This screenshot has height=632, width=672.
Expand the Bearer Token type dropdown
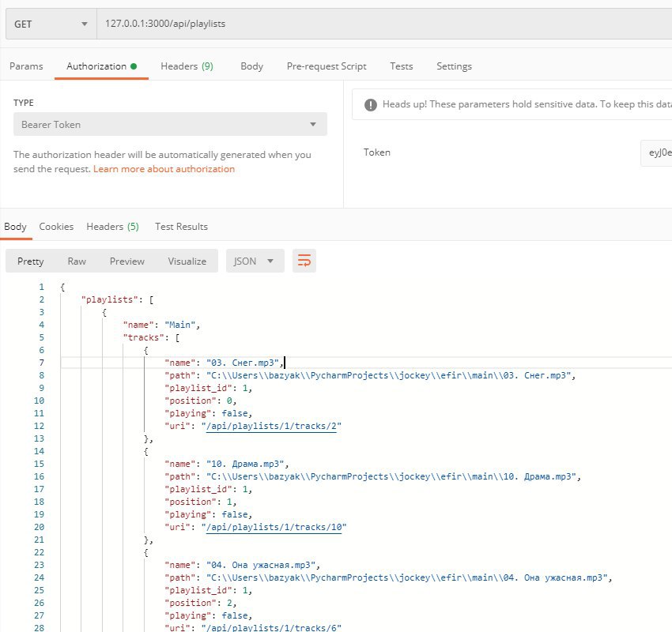point(170,125)
